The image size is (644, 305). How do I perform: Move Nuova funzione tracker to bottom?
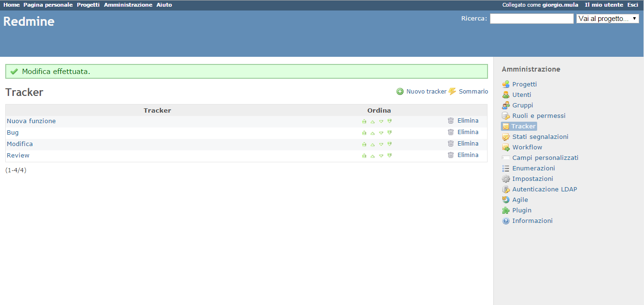[x=389, y=121]
